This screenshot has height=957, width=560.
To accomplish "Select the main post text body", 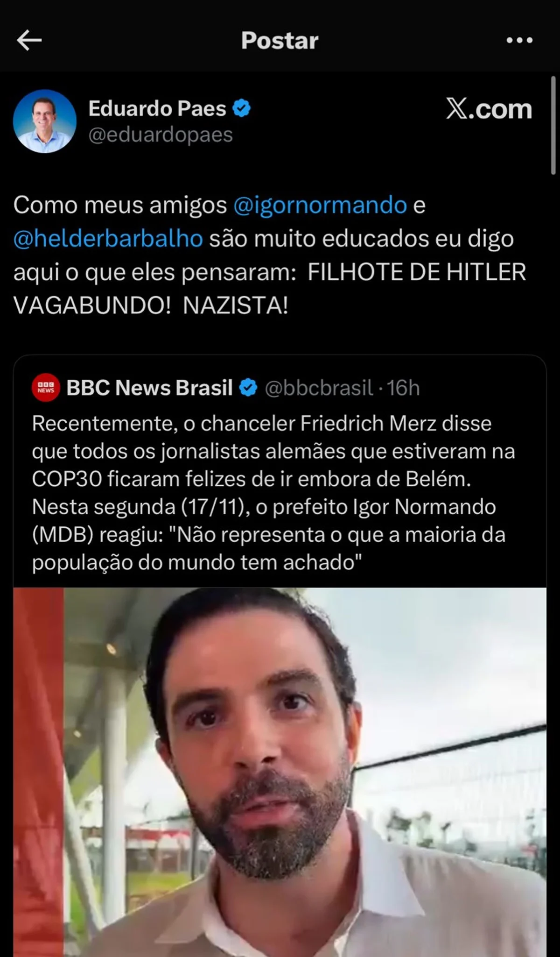I will point(270,255).
